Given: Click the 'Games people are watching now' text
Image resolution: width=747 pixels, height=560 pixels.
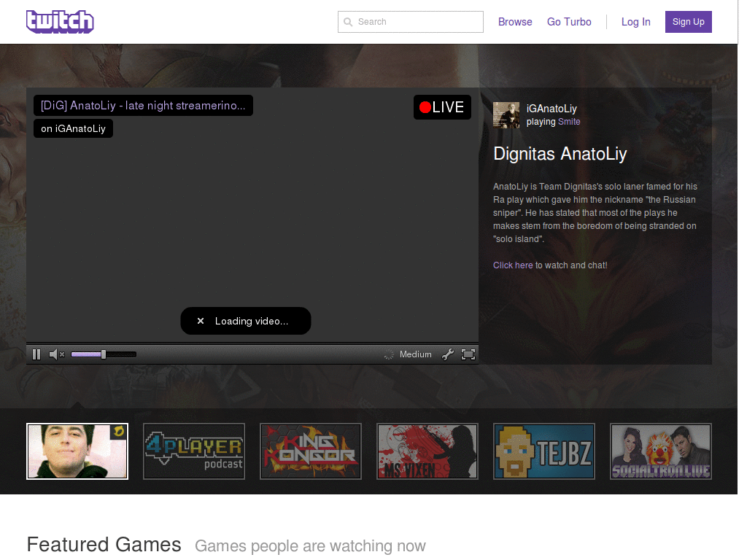Looking at the screenshot, I should (x=310, y=545).
